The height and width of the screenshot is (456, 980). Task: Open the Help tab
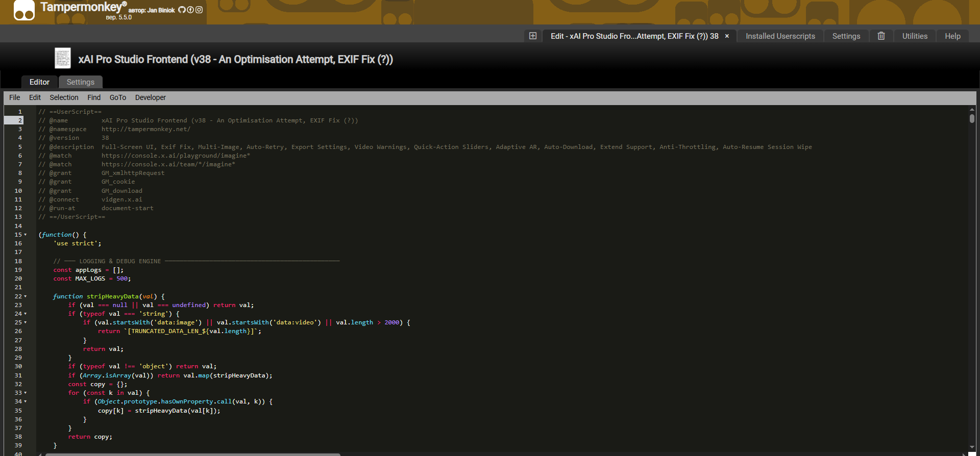[x=952, y=36]
